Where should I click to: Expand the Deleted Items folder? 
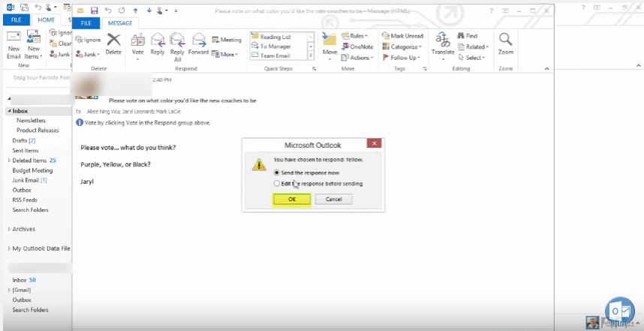(x=9, y=160)
